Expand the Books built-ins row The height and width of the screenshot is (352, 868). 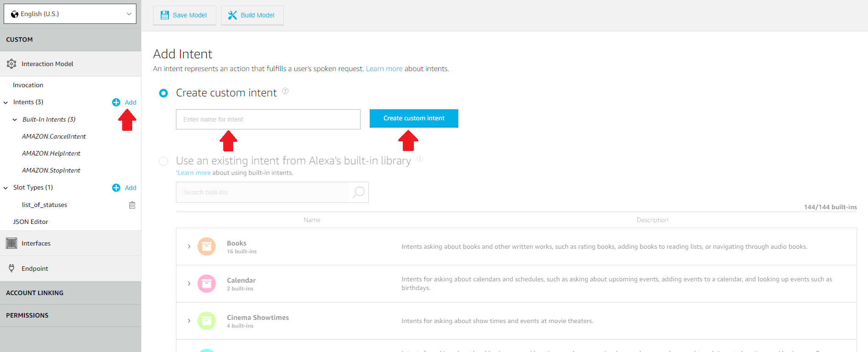[189, 246]
